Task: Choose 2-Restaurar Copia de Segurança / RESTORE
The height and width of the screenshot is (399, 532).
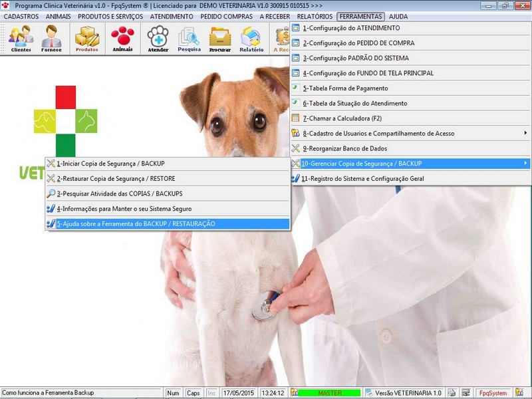Action: (168, 178)
